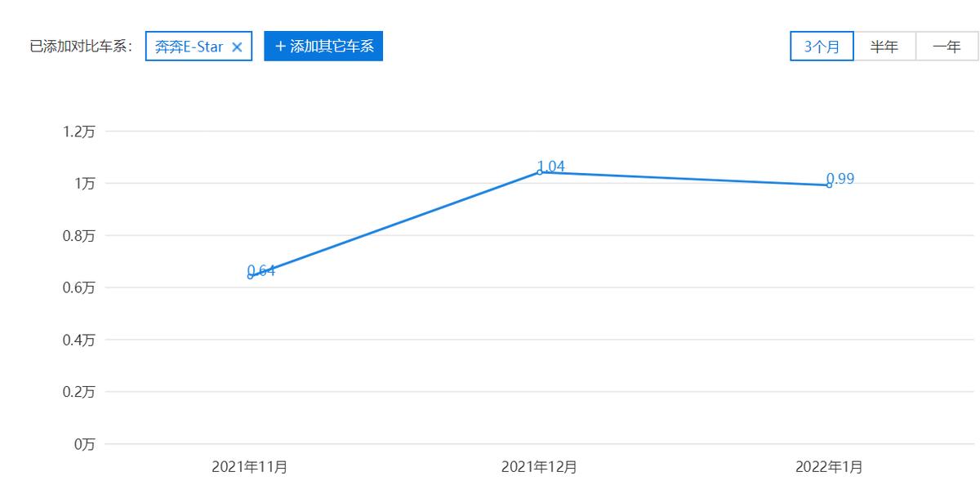The height and width of the screenshot is (485, 980).
Task: Click the 1.2万 y-axis label
Action: pos(79,131)
